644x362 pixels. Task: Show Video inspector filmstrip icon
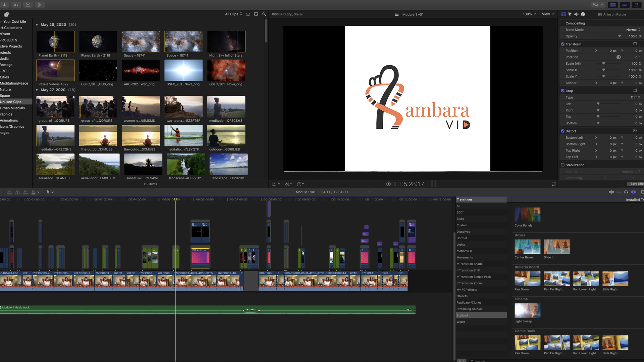point(563,14)
